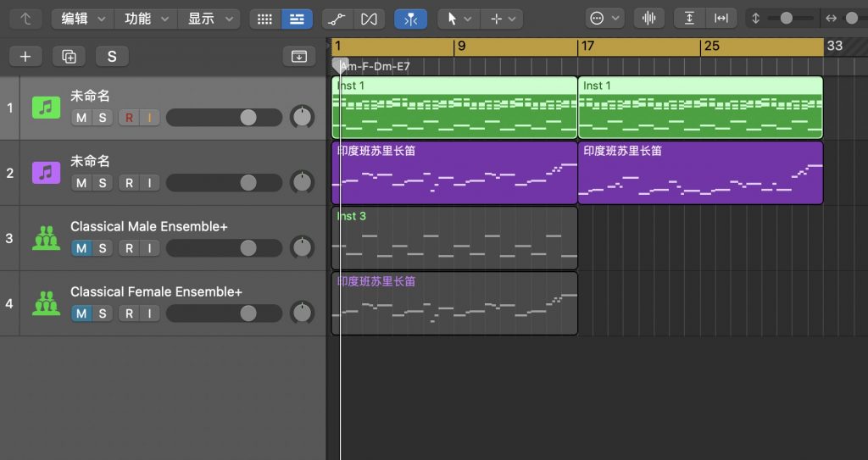Open the circled ellipsis options dropdown
868x460 pixels.
(604, 19)
